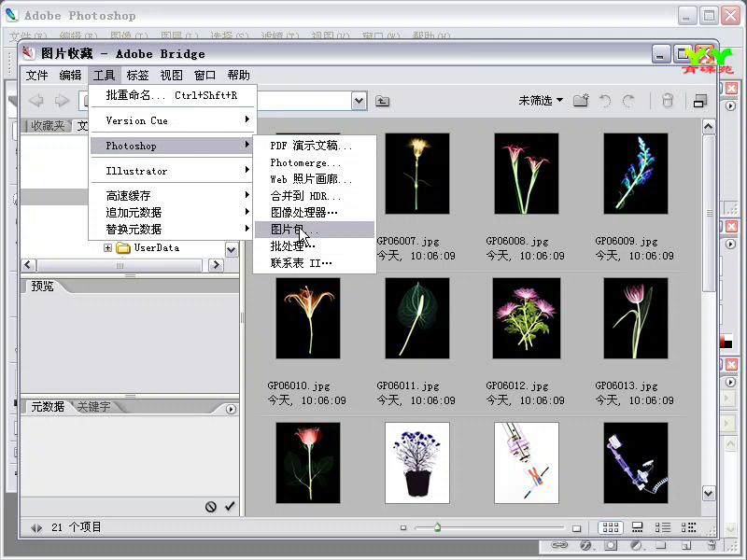Select thumbnail GP06012.jpg

pyautogui.click(x=526, y=318)
